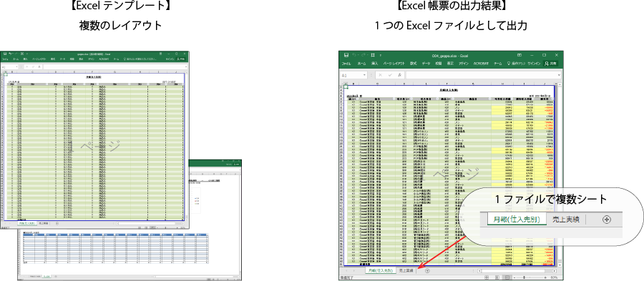Open ページレイアウト tab in output Excel window
The width and height of the screenshot is (644, 281).
pos(394,64)
